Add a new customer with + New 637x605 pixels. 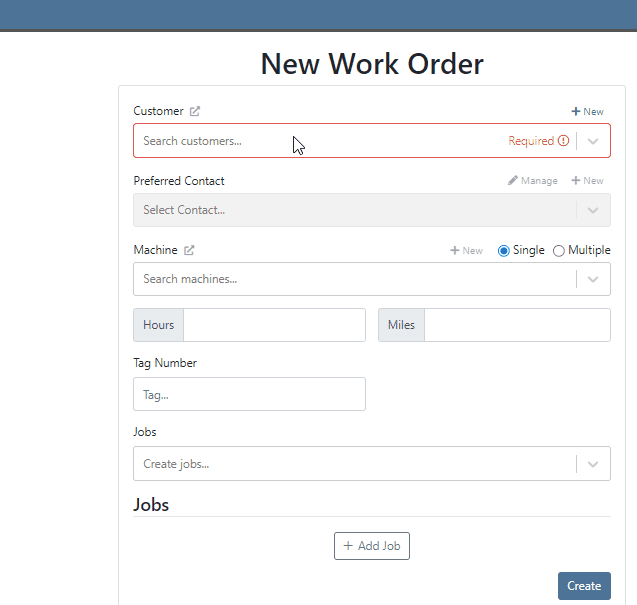(587, 111)
